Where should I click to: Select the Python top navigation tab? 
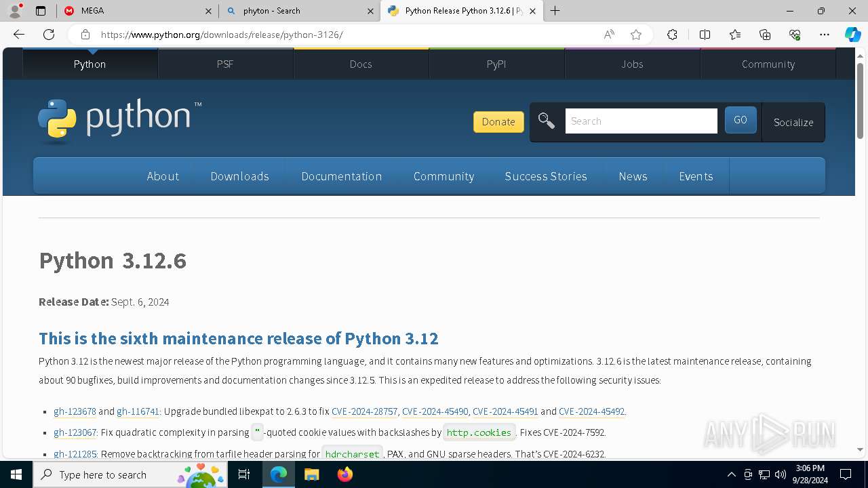(90, 64)
